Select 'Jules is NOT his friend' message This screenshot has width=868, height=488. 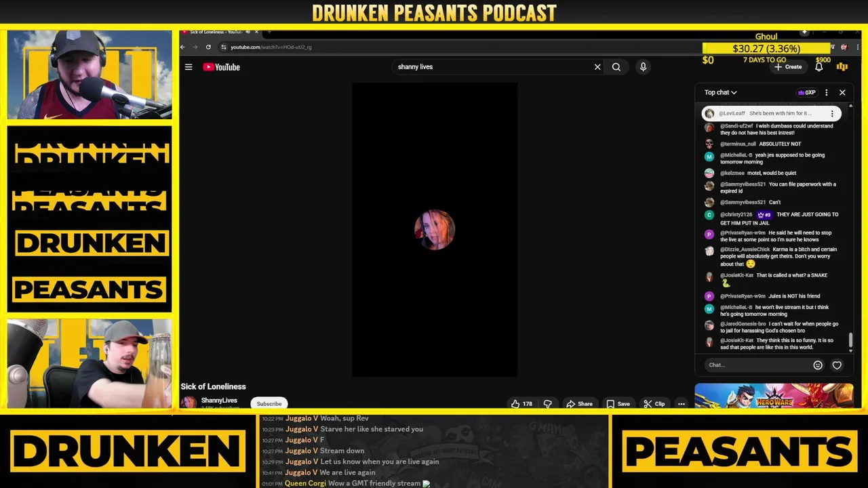point(794,296)
